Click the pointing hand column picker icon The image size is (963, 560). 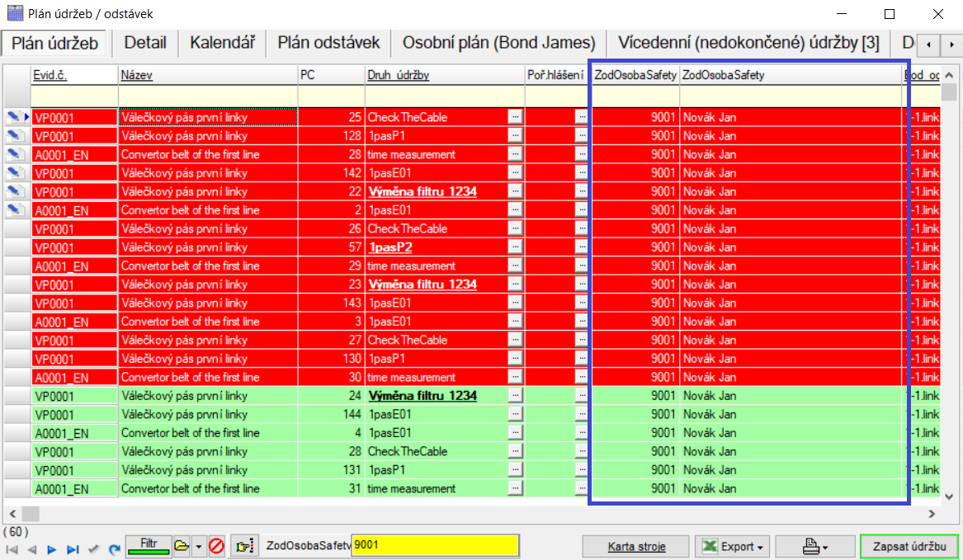[245, 546]
